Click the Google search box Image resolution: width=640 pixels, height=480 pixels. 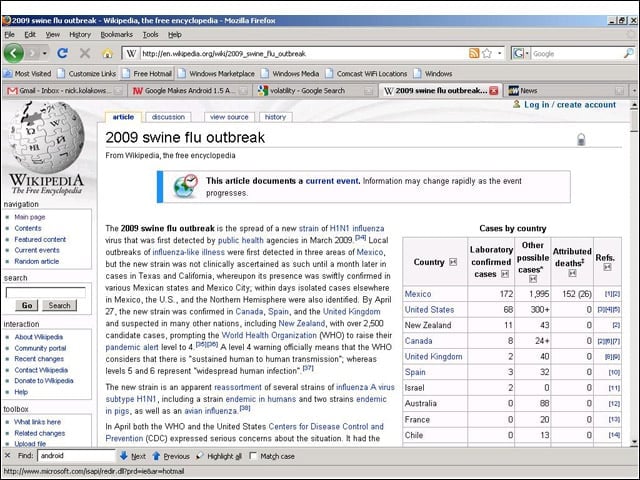pyautogui.click(x=577, y=53)
